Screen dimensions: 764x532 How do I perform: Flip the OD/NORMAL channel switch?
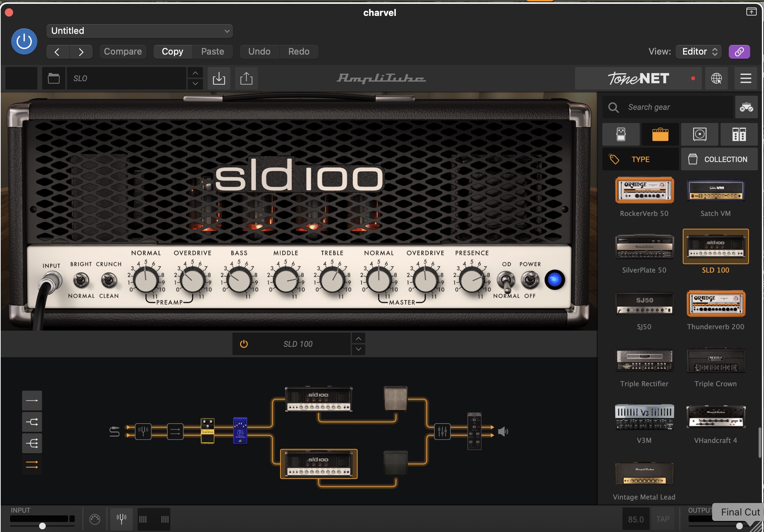tap(506, 281)
